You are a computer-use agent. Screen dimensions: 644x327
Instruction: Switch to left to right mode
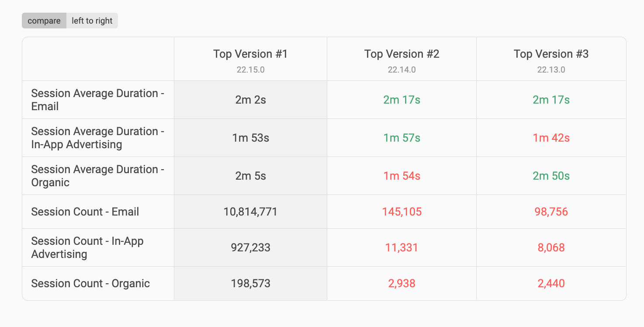92,21
